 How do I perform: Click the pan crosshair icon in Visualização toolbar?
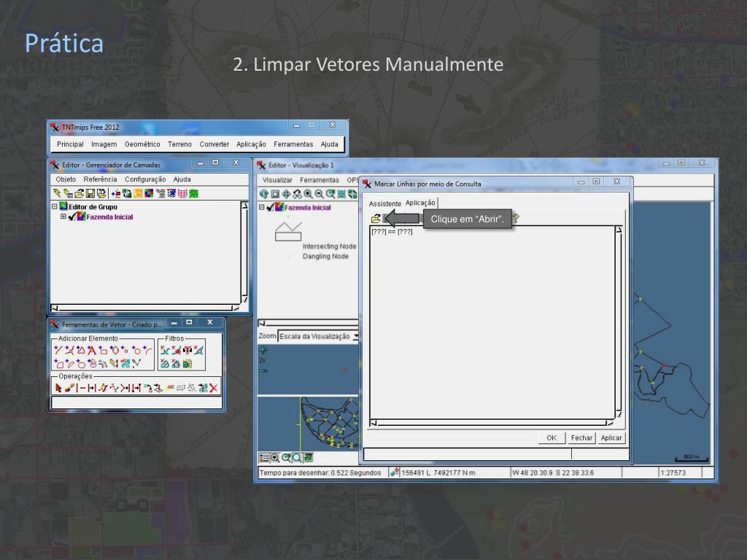[286, 194]
